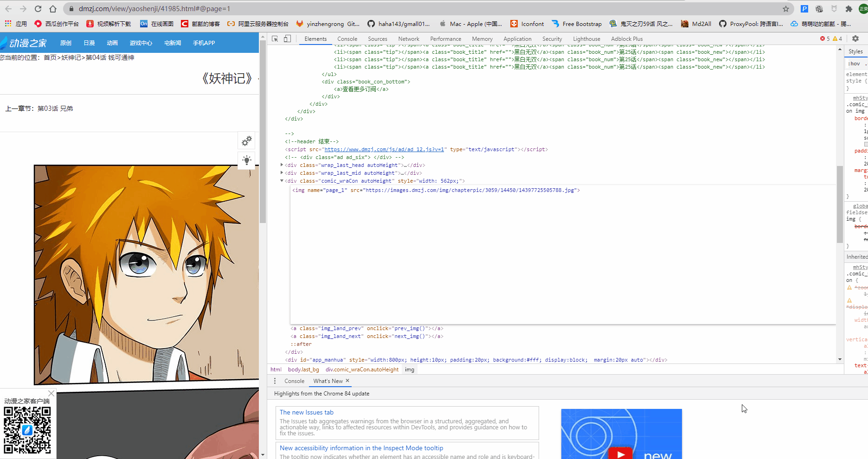Play the Chrome 84 update video
This screenshot has height=459, width=868.
click(x=621, y=454)
